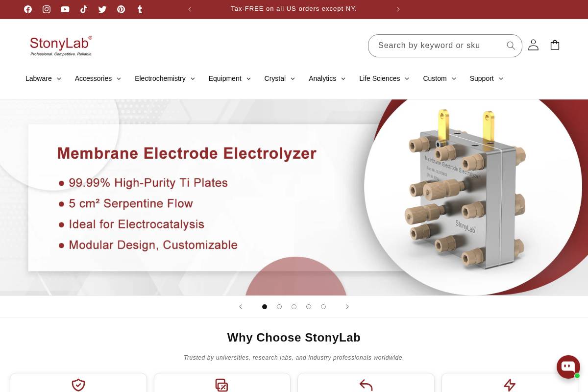Viewport: 588px width, 392px height.
Task: Show next announcement in top bar
Action: pos(398,9)
